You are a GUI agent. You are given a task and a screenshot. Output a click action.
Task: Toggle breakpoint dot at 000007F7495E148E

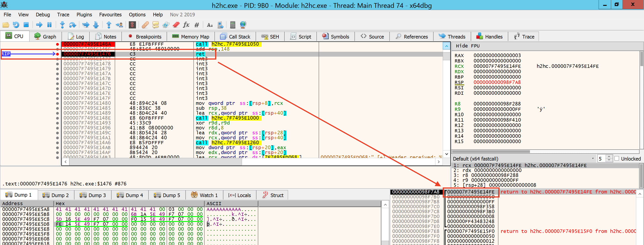pyautogui.click(x=57, y=118)
